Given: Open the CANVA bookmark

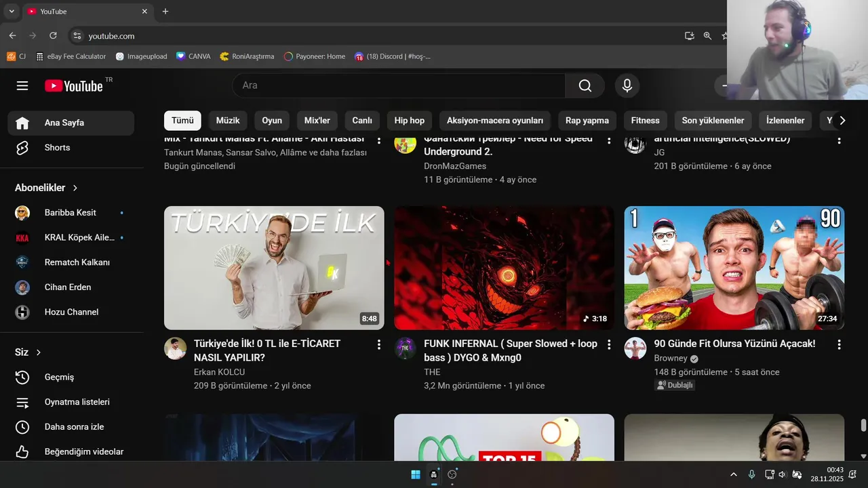Looking at the screenshot, I should (193, 56).
